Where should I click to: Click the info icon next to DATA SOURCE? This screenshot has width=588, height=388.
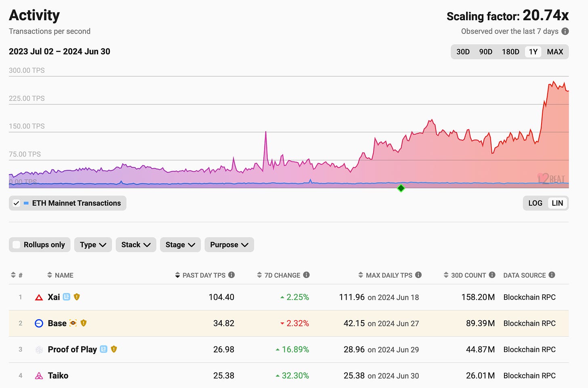[552, 275]
